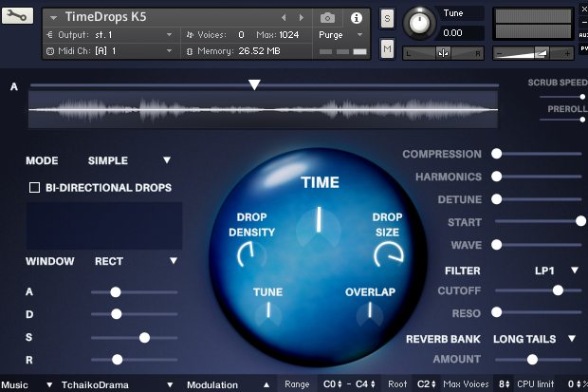The image size is (588, 392).
Task: Toggle the Solo (S) button
Action: click(387, 18)
